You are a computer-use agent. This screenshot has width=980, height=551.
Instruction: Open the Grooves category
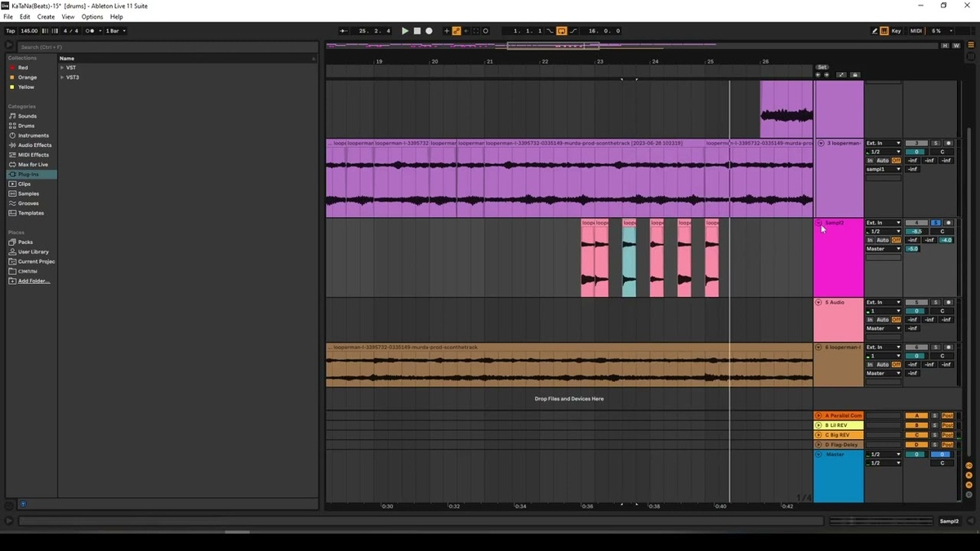[x=29, y=203]
